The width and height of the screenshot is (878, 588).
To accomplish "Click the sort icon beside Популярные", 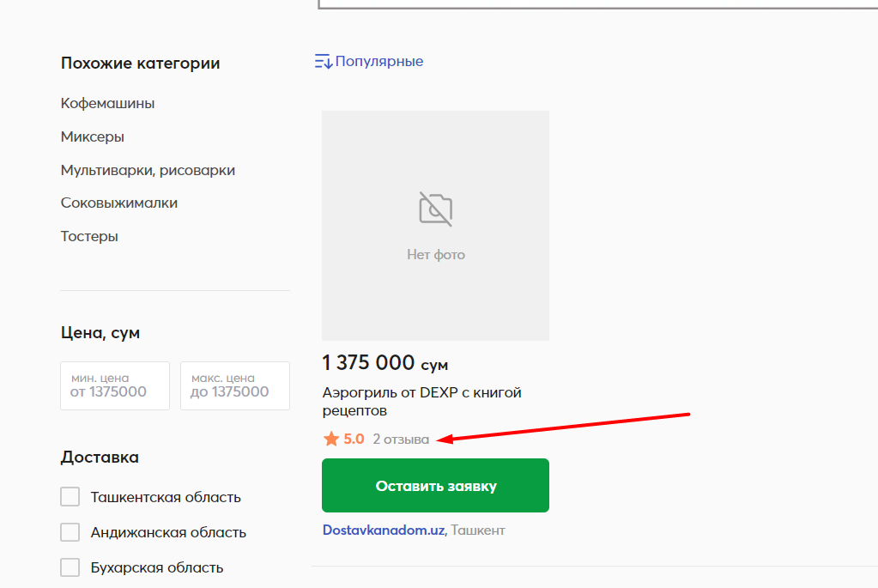I will coord(323,62).
